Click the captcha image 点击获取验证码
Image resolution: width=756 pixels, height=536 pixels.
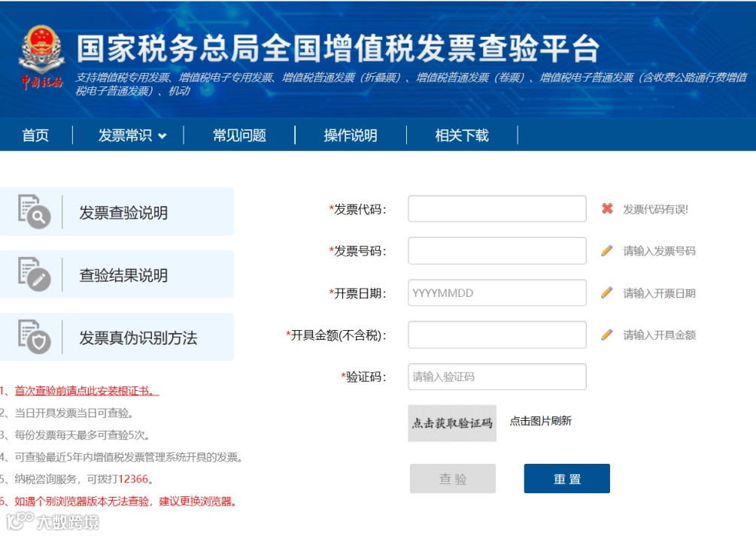452,423
